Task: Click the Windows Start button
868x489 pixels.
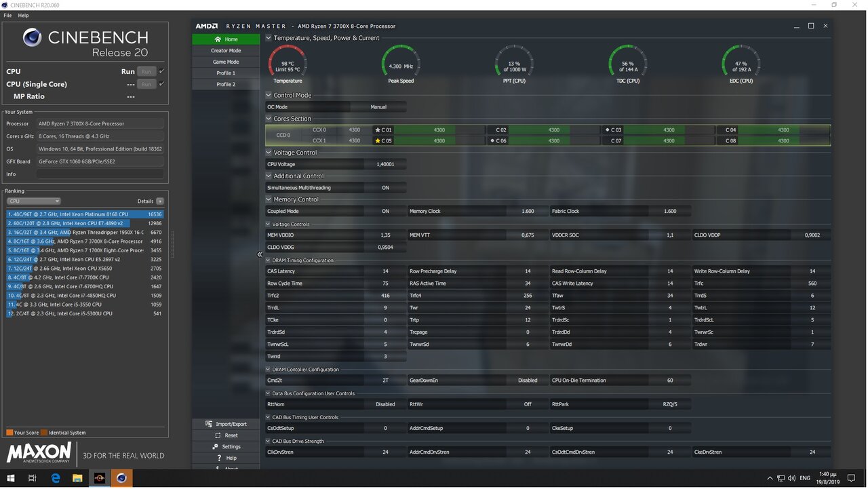Action: pyautogui.click(x=11, y=478)
